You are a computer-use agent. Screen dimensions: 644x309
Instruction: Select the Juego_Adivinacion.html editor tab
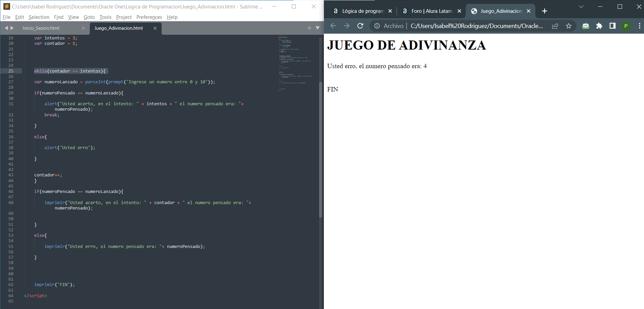(x=119, y=28)
